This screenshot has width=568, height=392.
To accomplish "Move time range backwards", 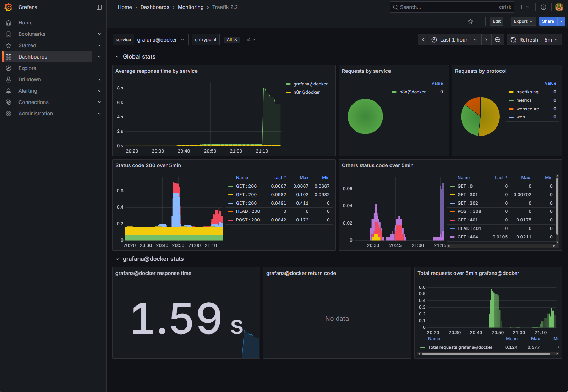I will (423, 40).
